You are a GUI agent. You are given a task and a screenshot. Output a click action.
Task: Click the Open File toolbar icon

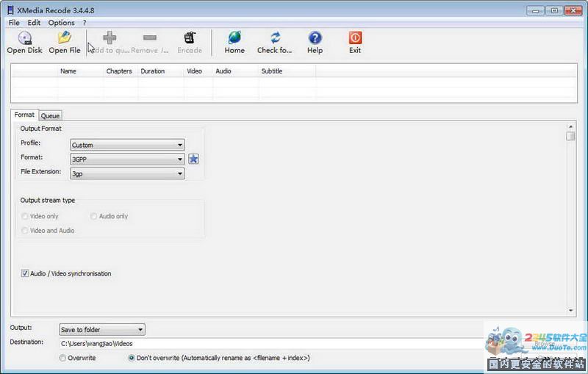coord(65,38)
